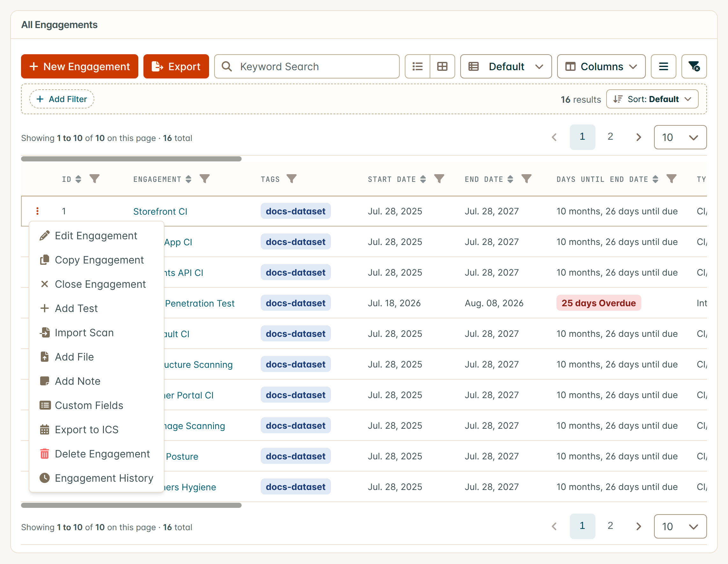The image size is (728, 564).
Task: Switch to list view layout
Action: 417,66
